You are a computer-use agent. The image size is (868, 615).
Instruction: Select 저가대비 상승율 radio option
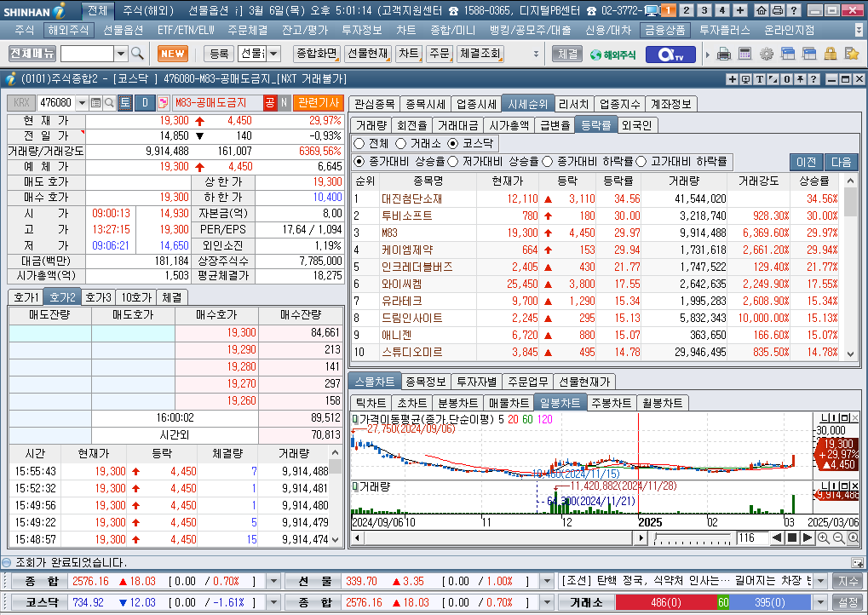click(453, 162)
